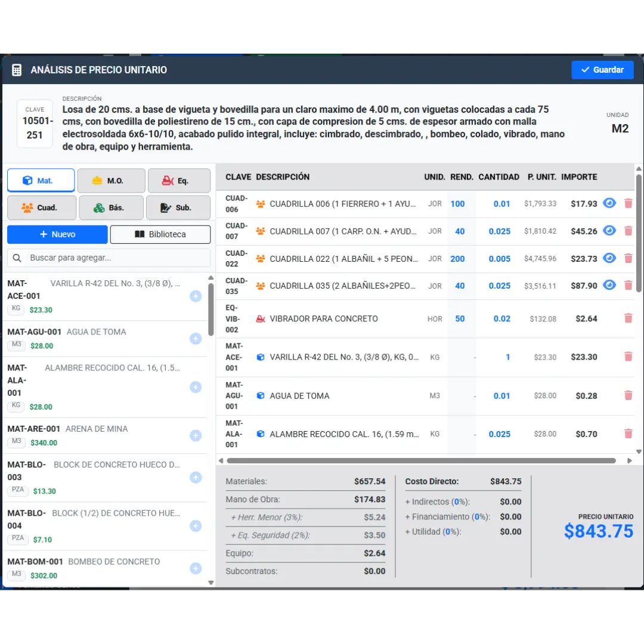644x644 pixels.
Task: View details of Cuadrilla 007 eye icon
Action: 609,230
